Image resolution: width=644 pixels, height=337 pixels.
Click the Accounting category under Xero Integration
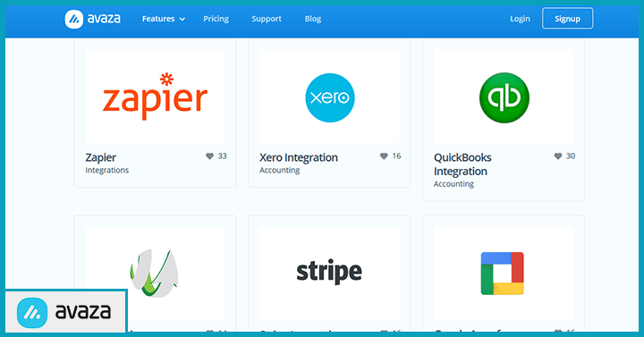(x=279, y=170)
